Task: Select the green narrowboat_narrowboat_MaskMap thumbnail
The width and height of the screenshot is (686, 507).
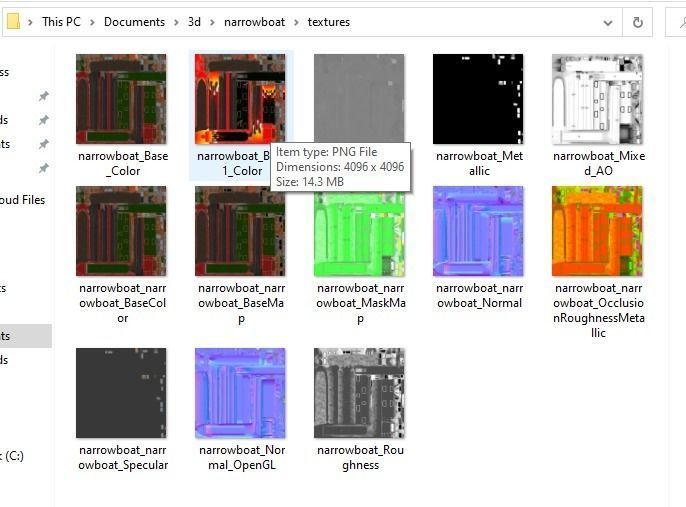Action: (359, 232)
